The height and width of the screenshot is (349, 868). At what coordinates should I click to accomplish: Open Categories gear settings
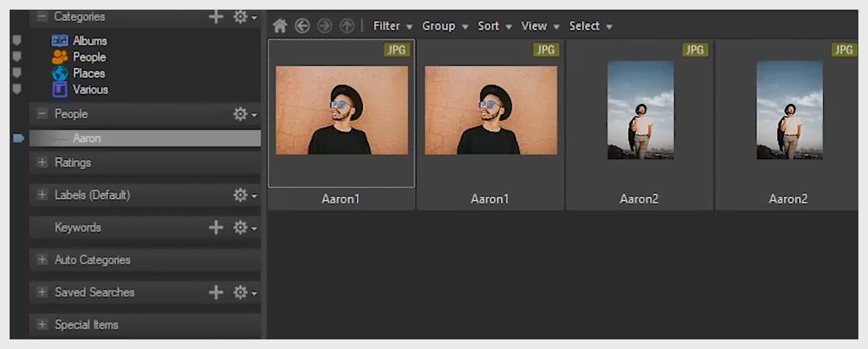[x=245, y=17]
